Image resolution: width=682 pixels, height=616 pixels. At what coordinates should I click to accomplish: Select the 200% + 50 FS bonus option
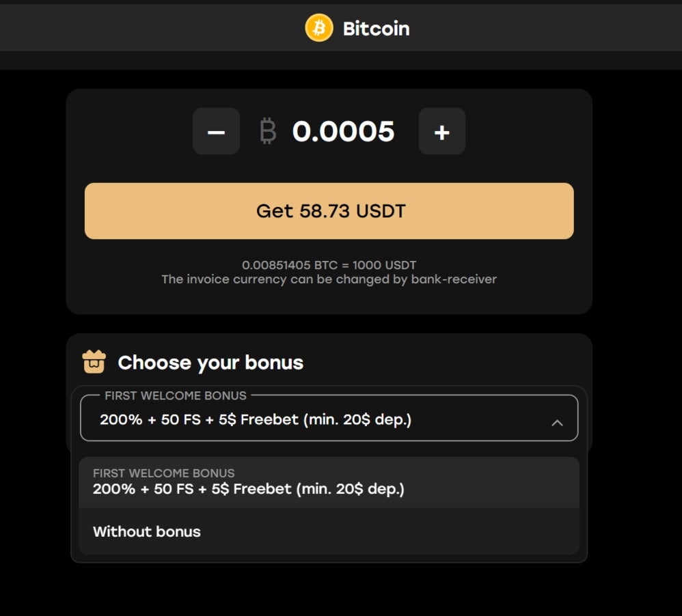(329, 482)
